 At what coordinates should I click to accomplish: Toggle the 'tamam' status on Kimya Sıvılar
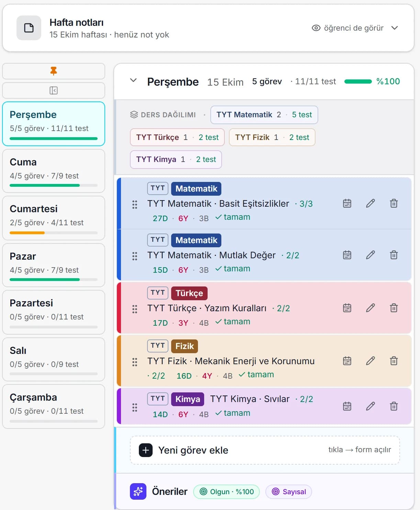coord(233,413)
